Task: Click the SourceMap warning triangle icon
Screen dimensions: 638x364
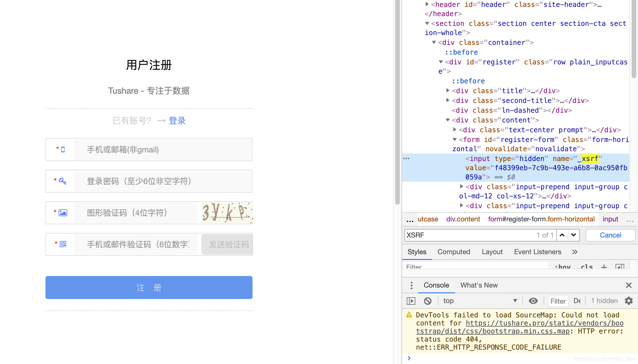Action: click(x=409, y=315)
